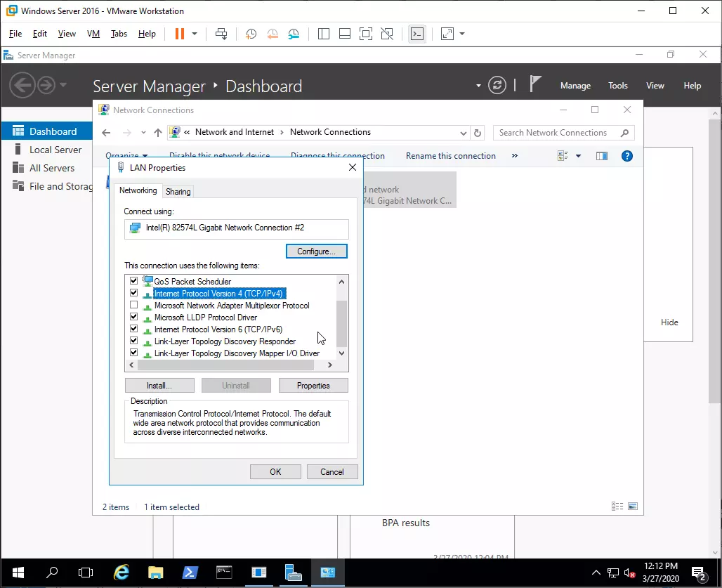
Task: Select Dashboard in the Server Manager sidebar
Action: click(47, 131)
